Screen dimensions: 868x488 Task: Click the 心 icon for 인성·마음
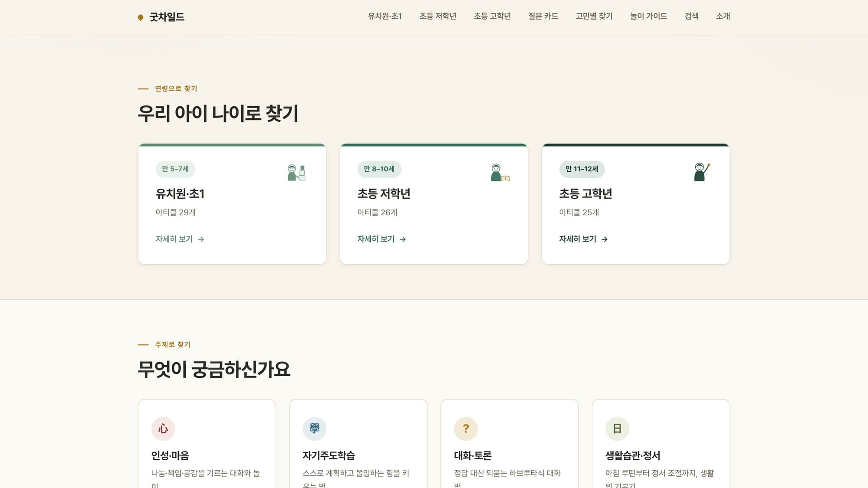(x=163, y=429)
